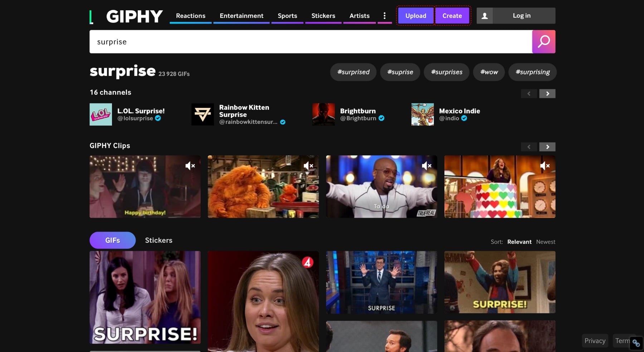The height and width of the screenshot is (352, 644).
Task: Go back in GIPHY Clips with left arrow
Action: 529,147
